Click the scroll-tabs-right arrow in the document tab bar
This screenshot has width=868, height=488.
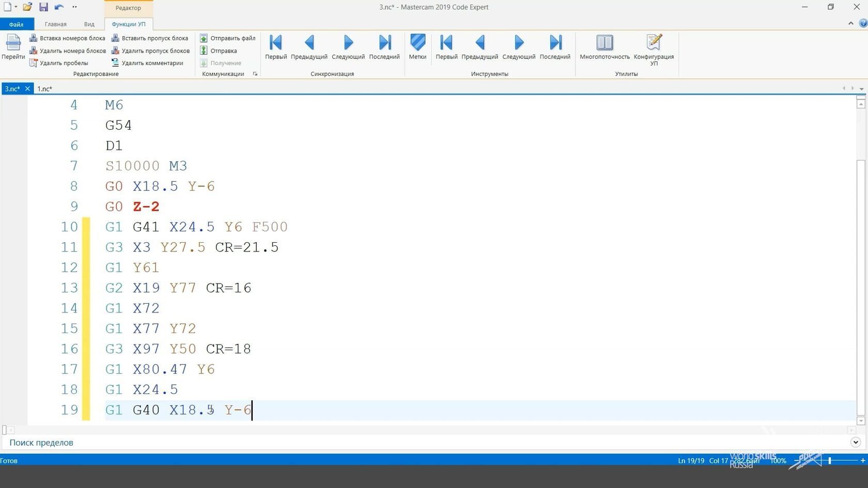[853, 88]
